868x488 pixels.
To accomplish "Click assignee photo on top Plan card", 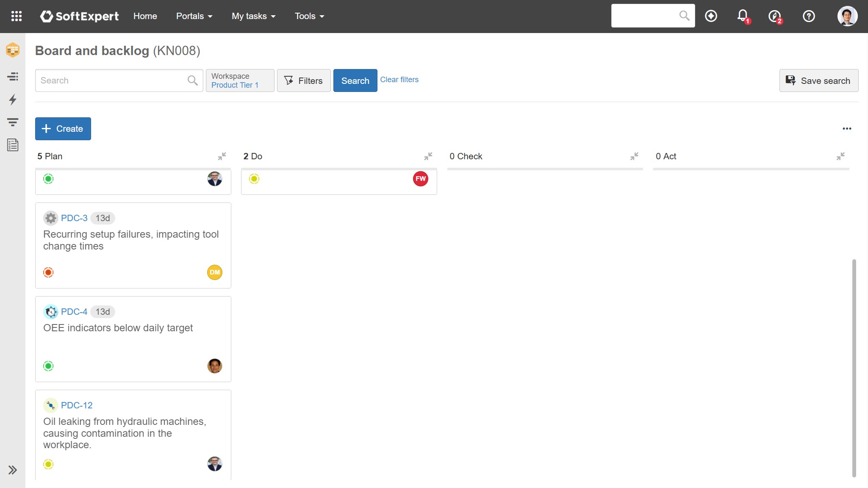I will (x=215, y=179).
